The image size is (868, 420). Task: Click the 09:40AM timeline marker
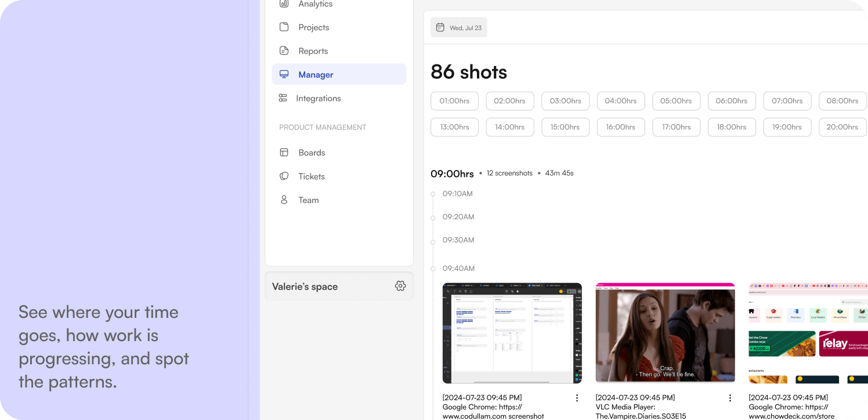tap(433, 269)
